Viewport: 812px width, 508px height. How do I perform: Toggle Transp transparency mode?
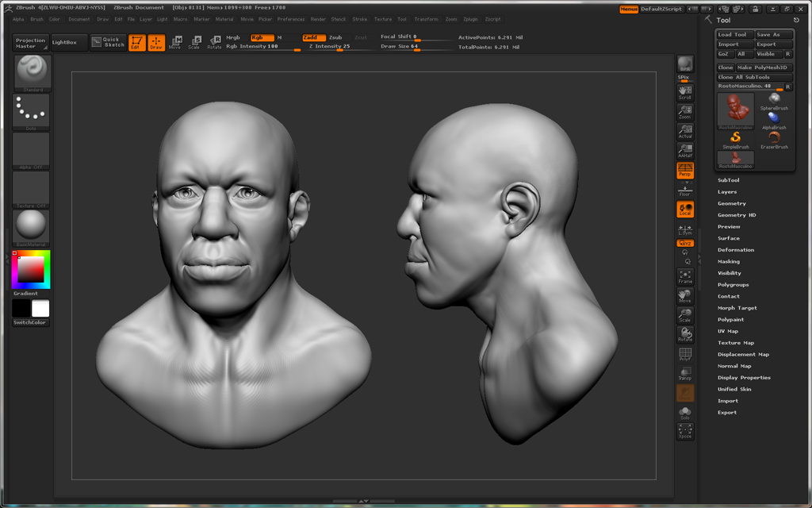(685, 374)
